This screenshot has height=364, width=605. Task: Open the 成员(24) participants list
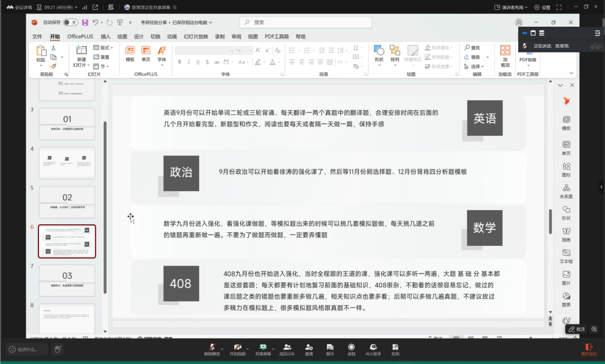(x=286, y=347)
